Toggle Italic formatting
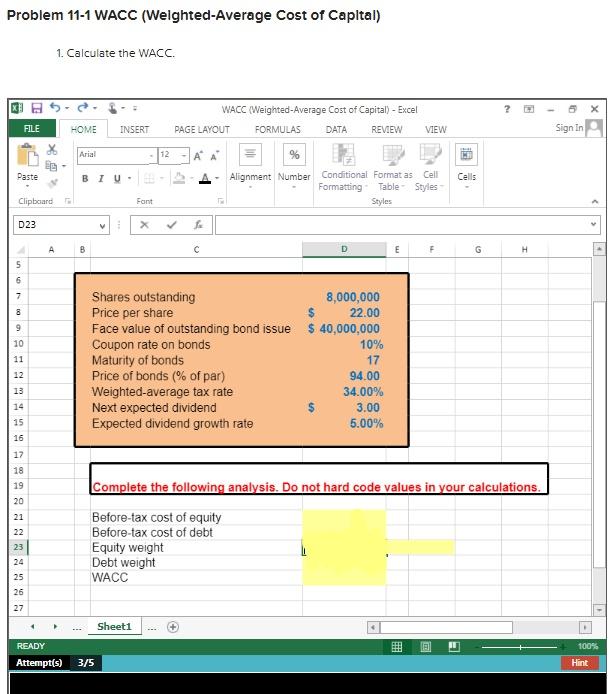 (x=101, y=179)
